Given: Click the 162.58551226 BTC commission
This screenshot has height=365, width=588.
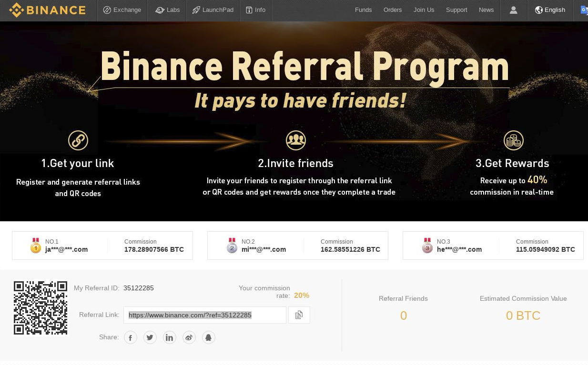Looking at the screenshot, I should 350,249.
